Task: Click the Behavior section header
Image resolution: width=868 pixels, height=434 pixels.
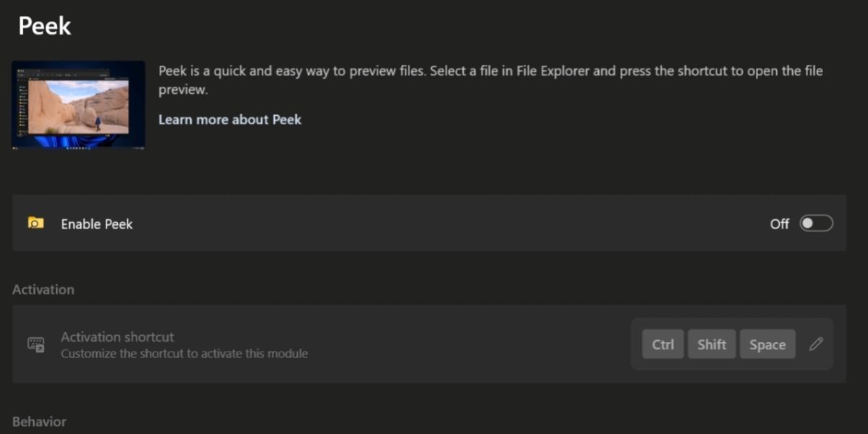Action: pos(39,422)
